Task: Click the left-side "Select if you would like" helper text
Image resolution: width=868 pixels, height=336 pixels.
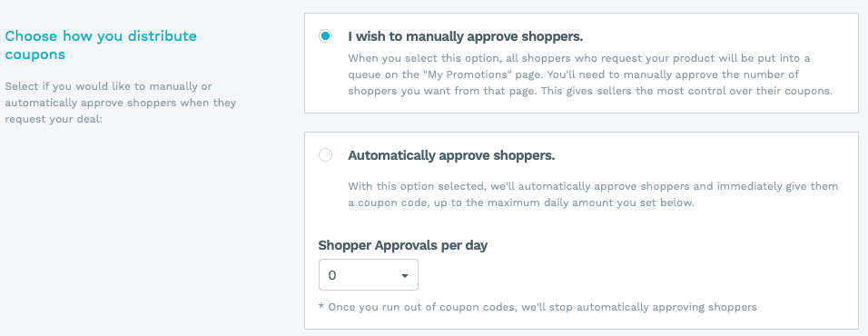Action: pos(121,103)
